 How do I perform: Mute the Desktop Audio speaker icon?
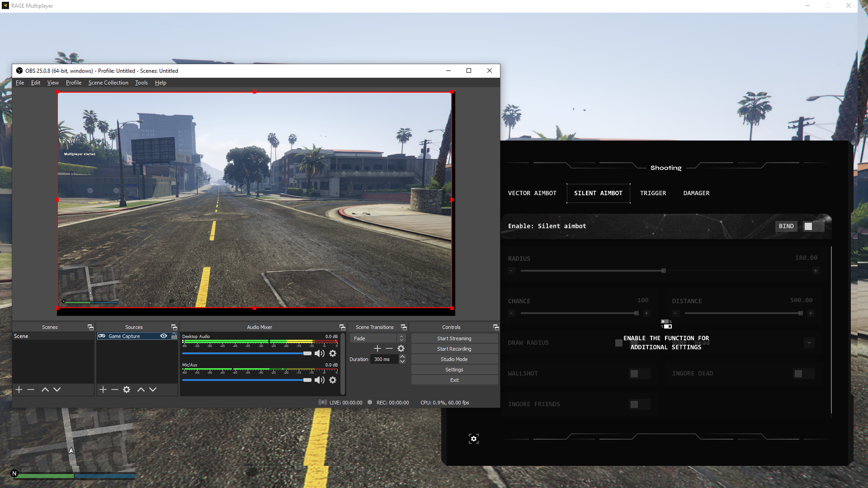point(319,353)
